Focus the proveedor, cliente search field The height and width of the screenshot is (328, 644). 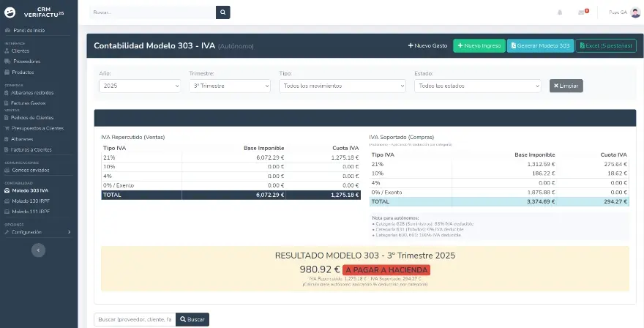135,319
